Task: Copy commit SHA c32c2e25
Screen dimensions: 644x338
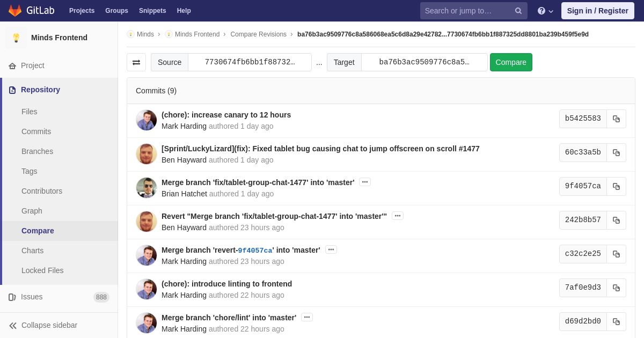Action: pyautogui.click(x=616, y=254)
